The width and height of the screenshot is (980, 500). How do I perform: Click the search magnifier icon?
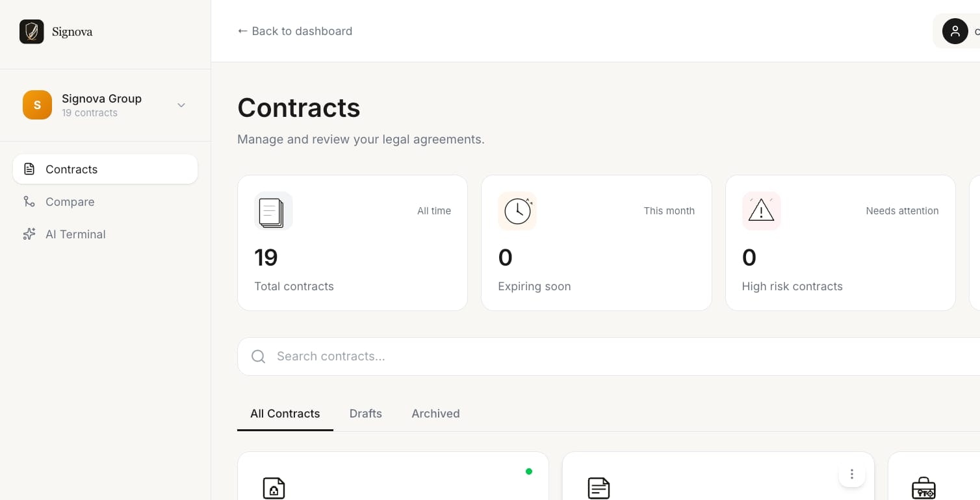(x=258, y=356)
